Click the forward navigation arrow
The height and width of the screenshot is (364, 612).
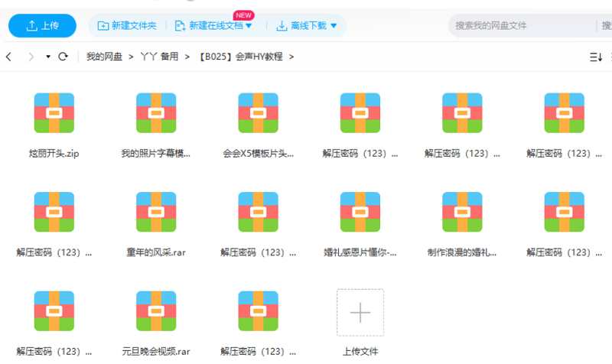tap(31, 57)
